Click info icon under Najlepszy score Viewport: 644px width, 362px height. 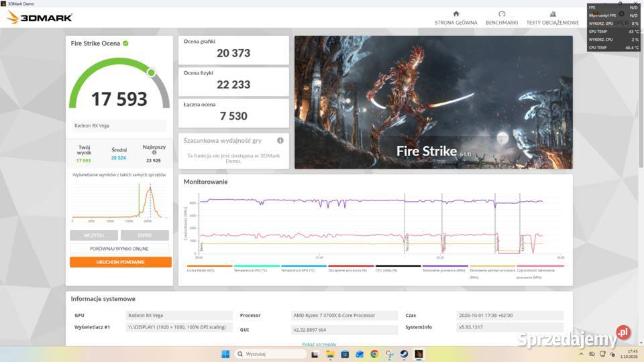tap(154, 152)
